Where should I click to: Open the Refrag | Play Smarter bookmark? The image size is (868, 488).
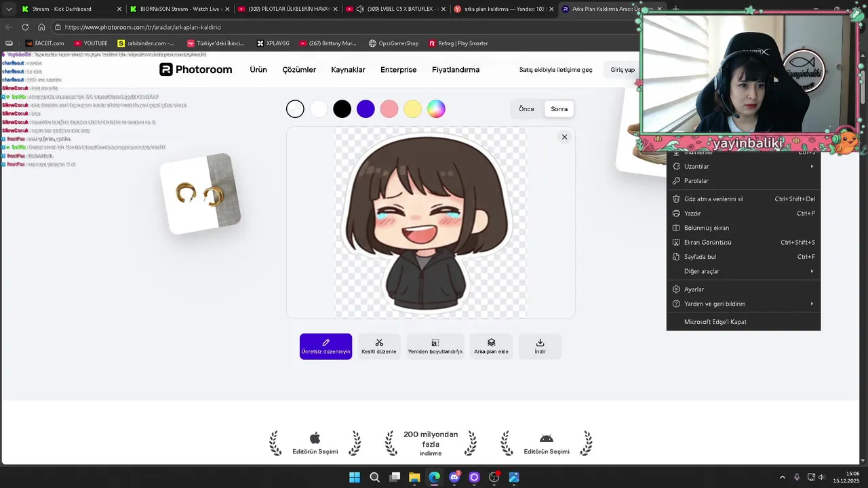458,43
